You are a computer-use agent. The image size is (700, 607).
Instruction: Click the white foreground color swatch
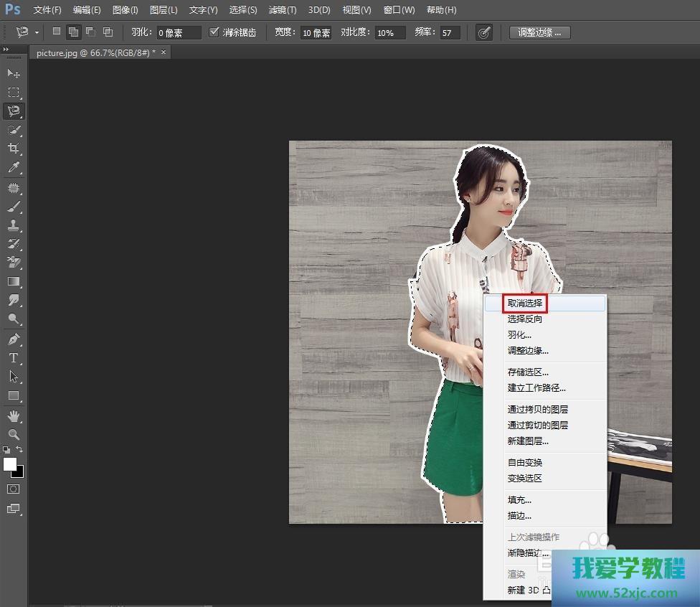[x=10, y=464]
